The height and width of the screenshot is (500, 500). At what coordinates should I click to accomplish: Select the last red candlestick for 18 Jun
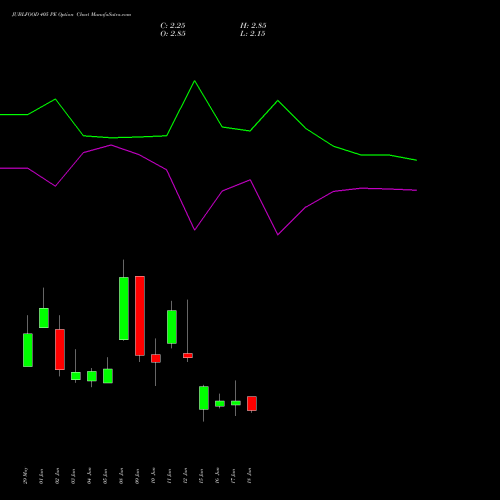(x=252, y=403)
